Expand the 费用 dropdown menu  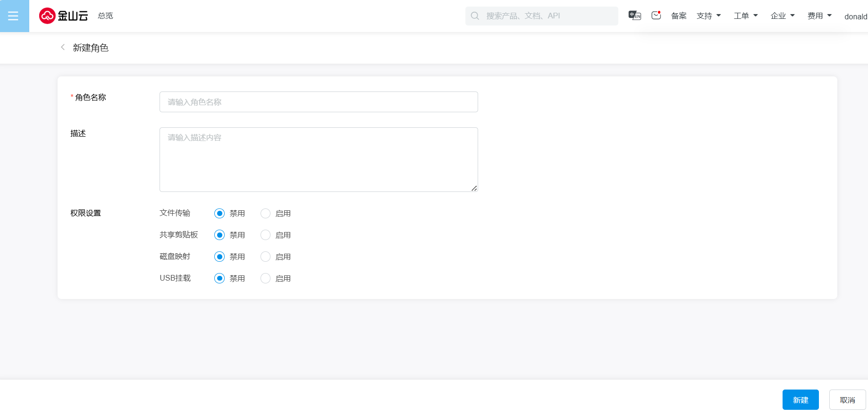pos(819,16)
